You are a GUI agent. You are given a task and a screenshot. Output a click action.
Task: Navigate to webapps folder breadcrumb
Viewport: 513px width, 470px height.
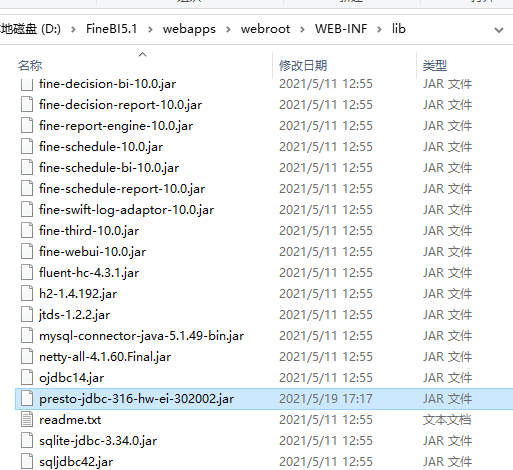189,29
